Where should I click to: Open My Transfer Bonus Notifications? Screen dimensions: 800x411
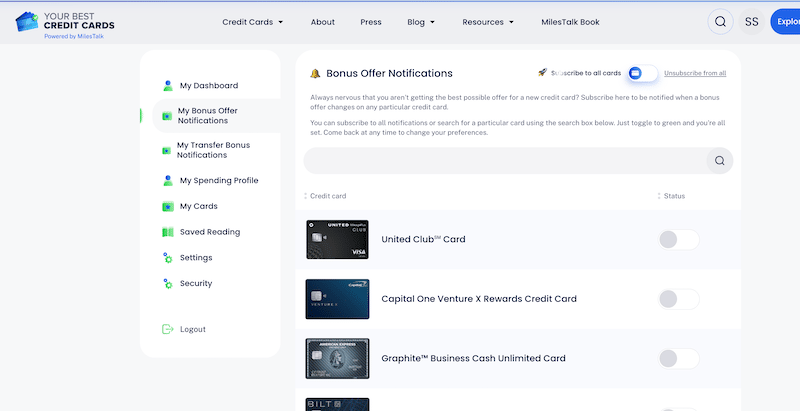tap(213, 150)
